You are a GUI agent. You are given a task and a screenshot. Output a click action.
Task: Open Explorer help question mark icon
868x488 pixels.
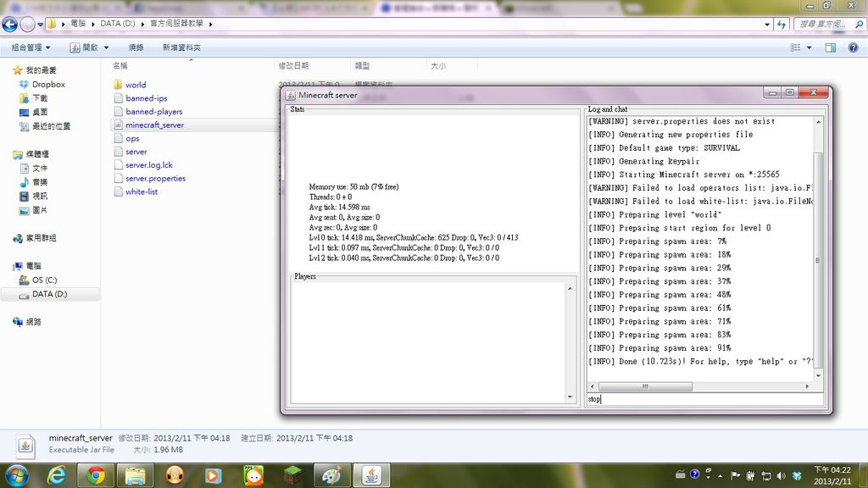click(853, 47)
